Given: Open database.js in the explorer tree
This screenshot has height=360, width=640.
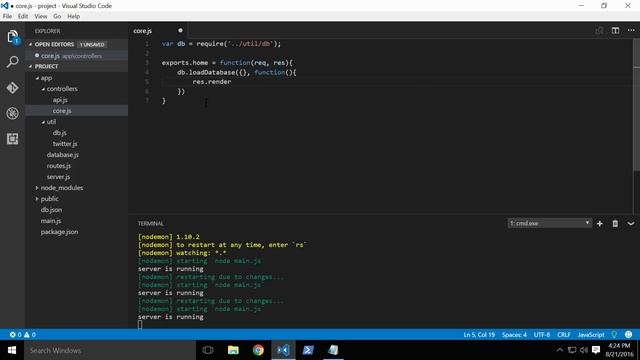Looking at the screenshot, I should pyautogui.click(x=62, y=155).
